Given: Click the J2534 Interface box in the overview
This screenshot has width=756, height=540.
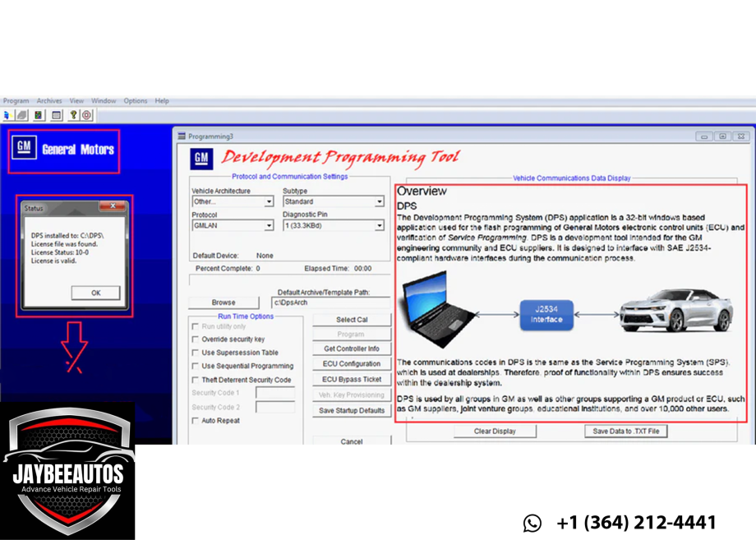Looking at the screenshot, I should [546, 315].
